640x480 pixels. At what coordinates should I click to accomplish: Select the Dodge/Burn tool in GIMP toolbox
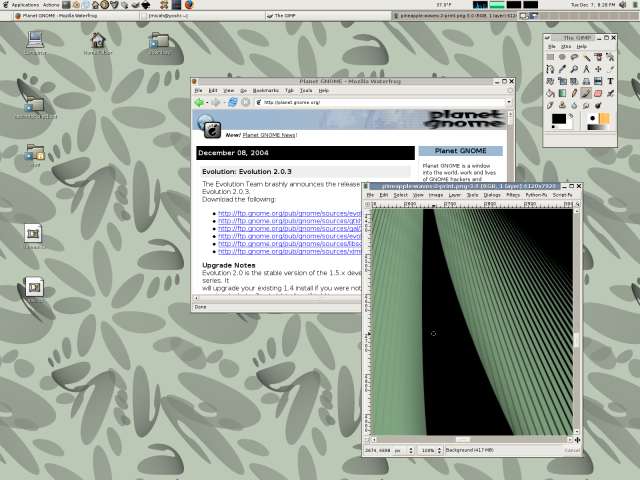(x=598, y=105)
